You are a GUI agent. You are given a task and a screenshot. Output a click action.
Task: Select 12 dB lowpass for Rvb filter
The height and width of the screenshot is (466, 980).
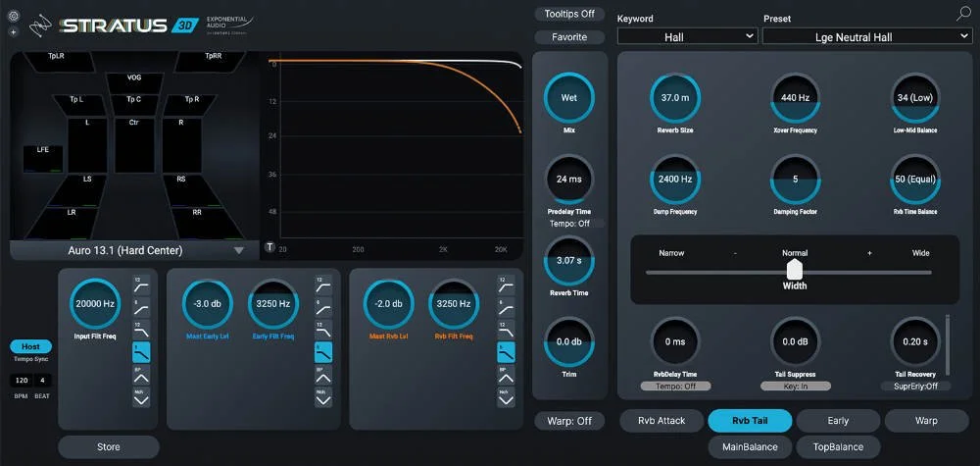(x=507, y=329)
